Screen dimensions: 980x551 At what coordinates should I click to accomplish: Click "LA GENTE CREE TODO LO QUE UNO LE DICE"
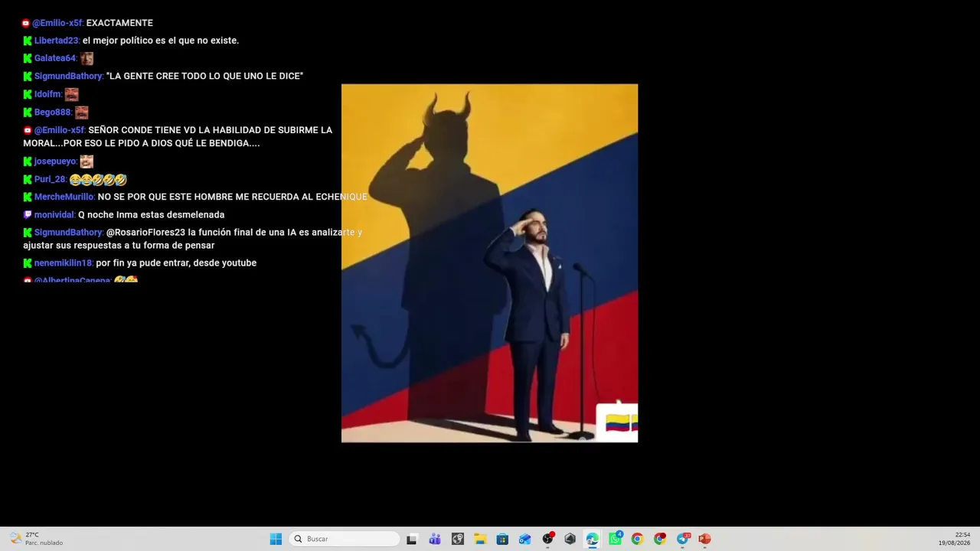pyautogui.click(x=204, y=77)
